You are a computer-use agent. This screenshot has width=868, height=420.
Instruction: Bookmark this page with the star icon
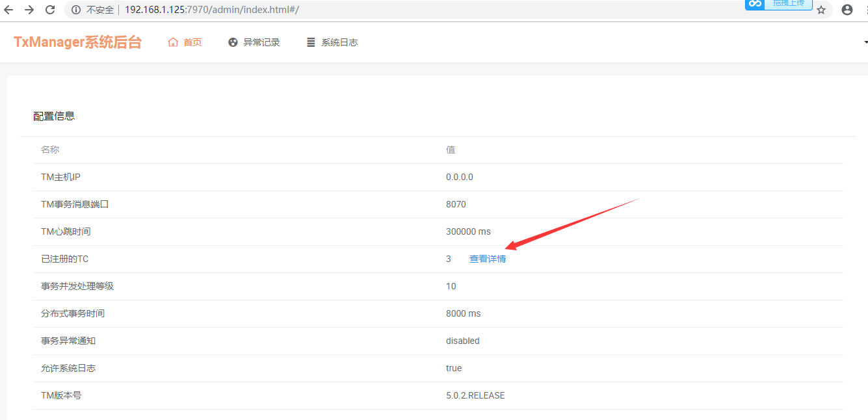point(821,10)
